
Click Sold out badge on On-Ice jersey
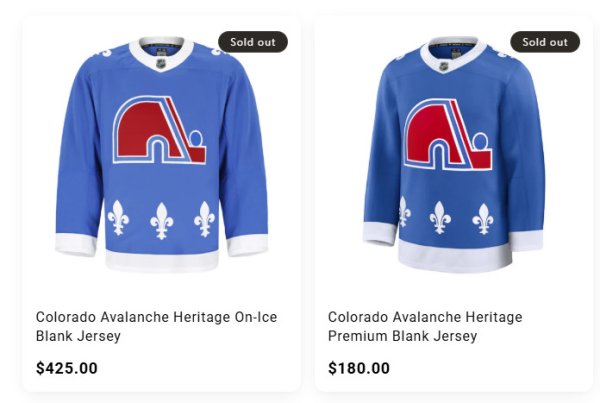[253, 42]
